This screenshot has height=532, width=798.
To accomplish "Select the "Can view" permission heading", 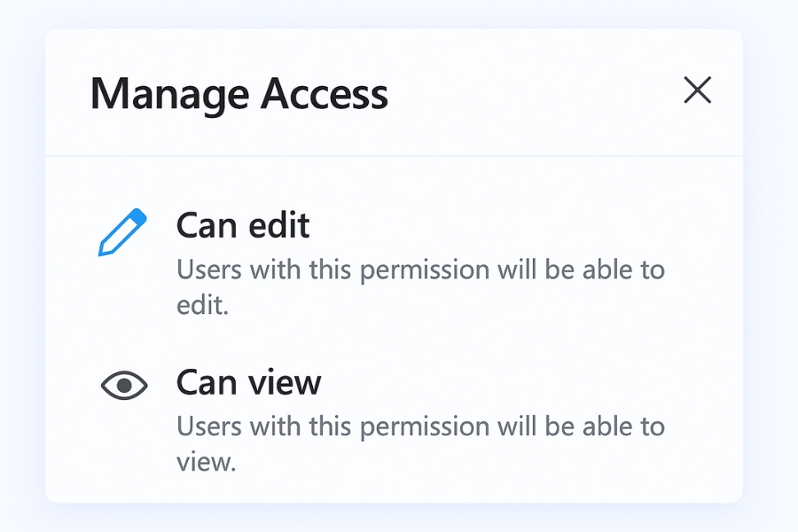I will [x=248, y=383].
